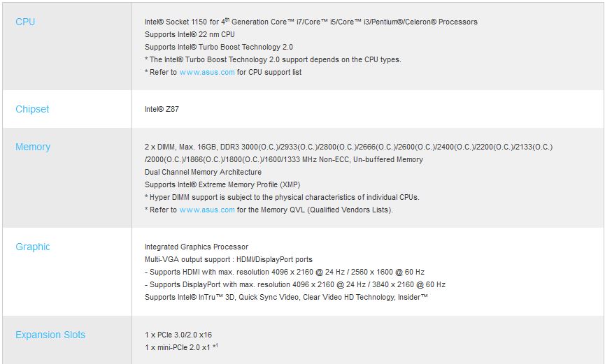Open the www.asus.com Memory QVL link

coord(207,210)
